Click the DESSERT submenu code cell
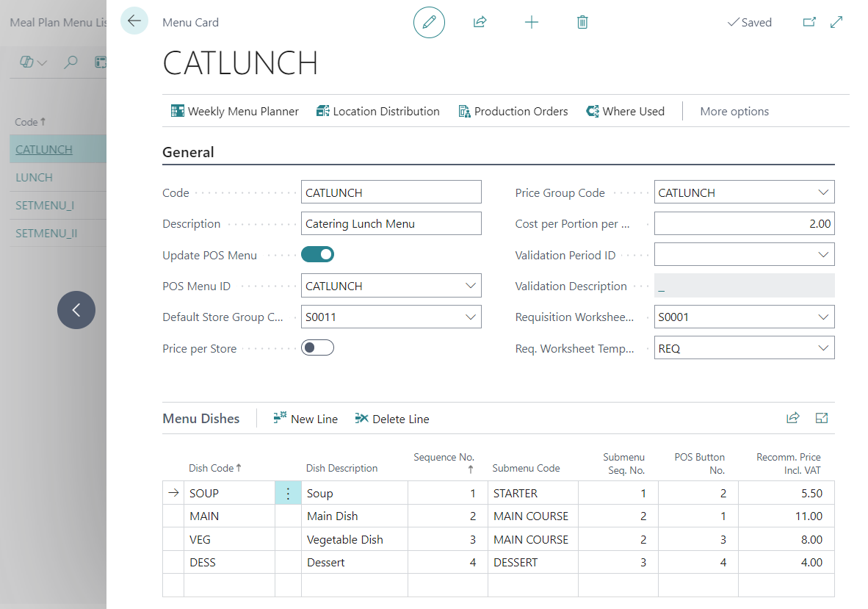The height and width of the screenshot is (609, 868). pyautogui.click(x=532, y=562)
